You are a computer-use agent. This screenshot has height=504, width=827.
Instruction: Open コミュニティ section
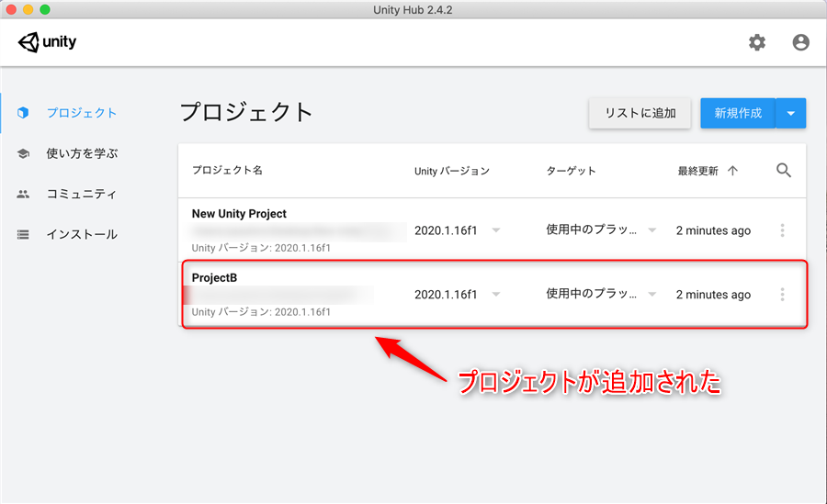click(x=81, y=194)
